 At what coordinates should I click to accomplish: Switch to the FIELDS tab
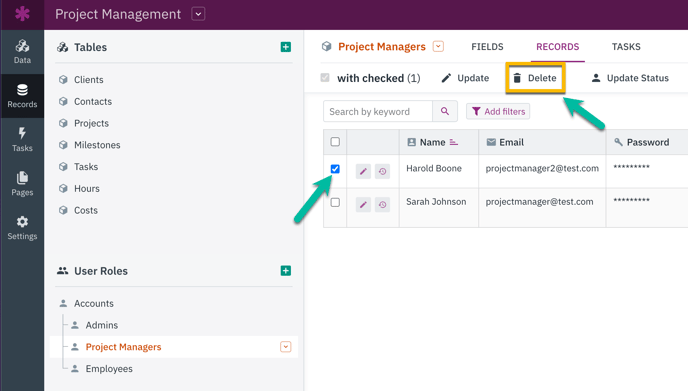point(487,47)
